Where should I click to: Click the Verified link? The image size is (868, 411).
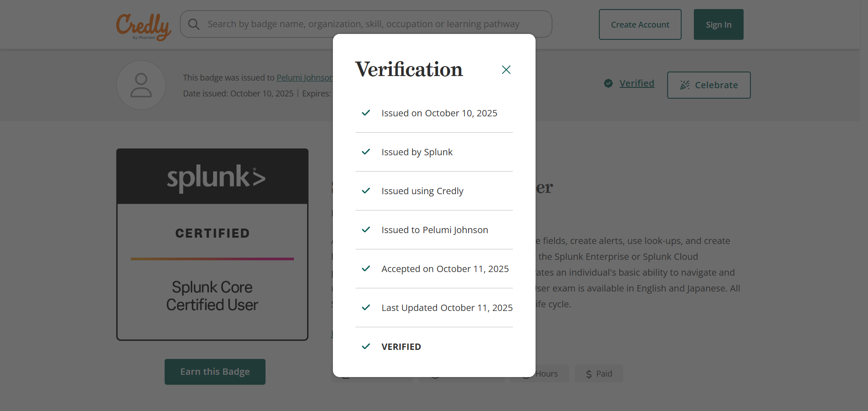pos(636,83)
